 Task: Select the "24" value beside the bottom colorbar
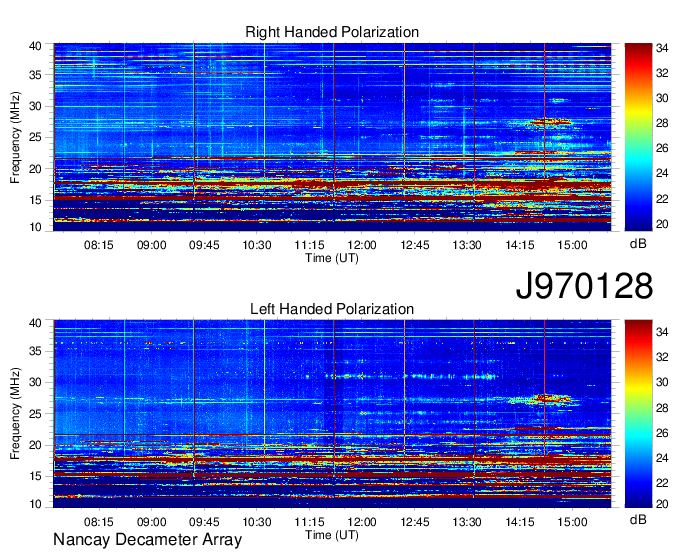pyautogui.click(x=662, y=458)
